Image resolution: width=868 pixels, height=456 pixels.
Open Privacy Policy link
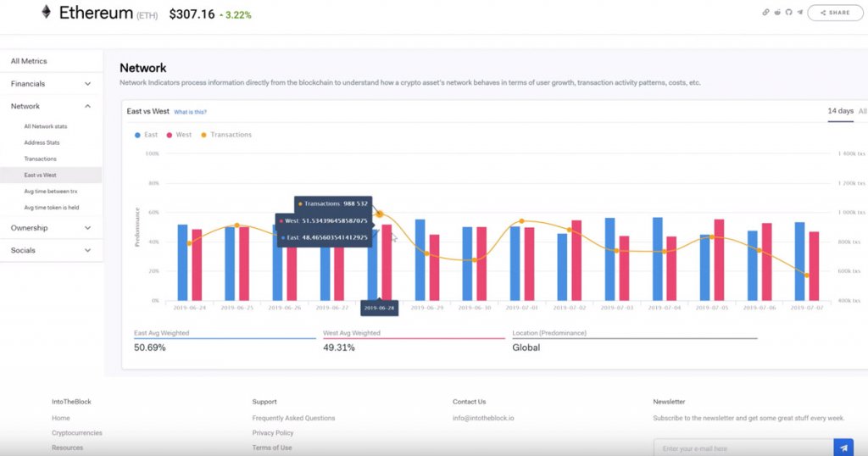tap(273, 433)
